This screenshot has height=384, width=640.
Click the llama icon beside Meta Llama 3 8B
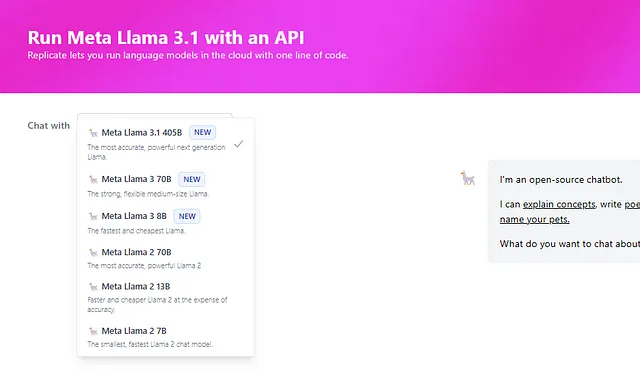tap(93, 216)
